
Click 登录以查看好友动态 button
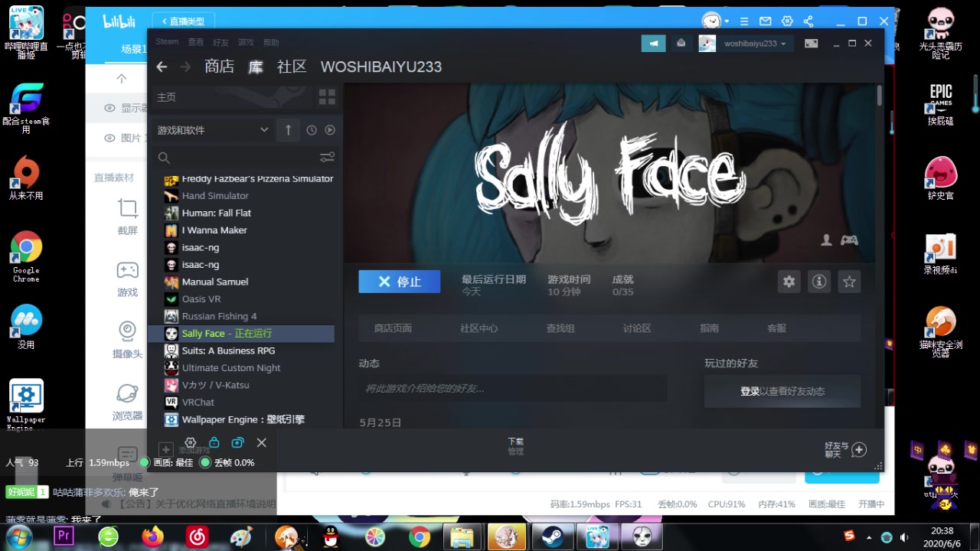782,391
